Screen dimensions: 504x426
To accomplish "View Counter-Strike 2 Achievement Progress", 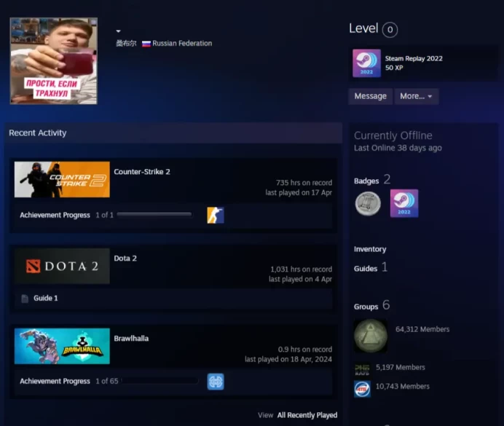I will [55, 215].
